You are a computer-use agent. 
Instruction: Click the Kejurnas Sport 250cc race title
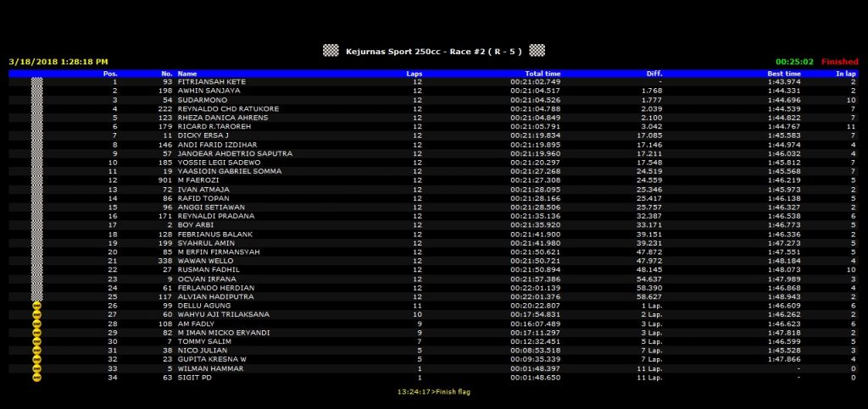coord(433,51)
